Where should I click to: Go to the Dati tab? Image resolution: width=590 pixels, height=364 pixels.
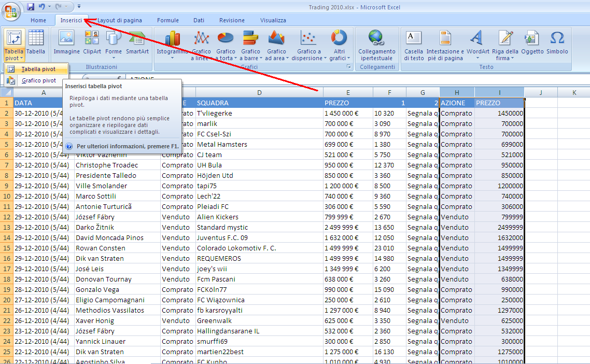199,20
